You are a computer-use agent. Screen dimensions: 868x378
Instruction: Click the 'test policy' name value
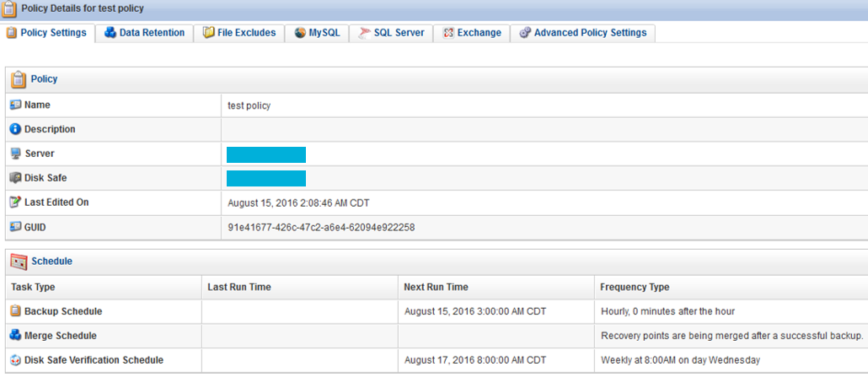click(249, 105)
